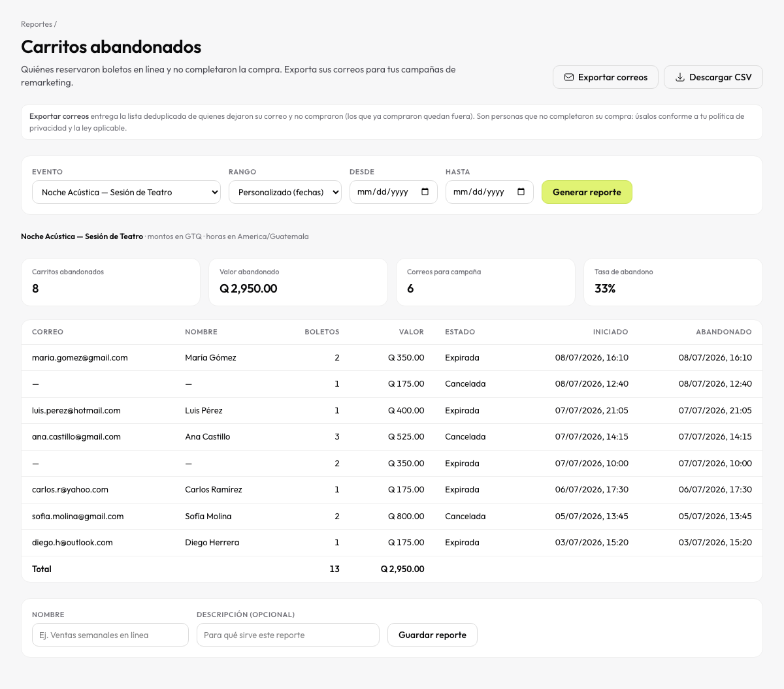Click iniciado time 03/07/2026, 15:20
Image resolution: width=784 pixels, height=689 pixels.
[592, 543]
